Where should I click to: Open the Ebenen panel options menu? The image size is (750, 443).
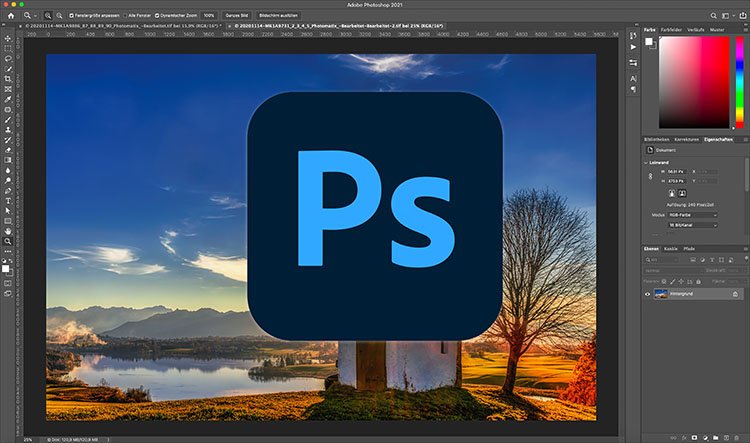[745, 249]
